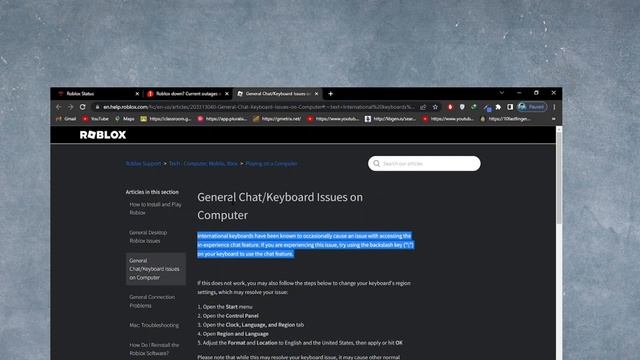Switch to the Roblox down? Current outages tab
Image resolution: width=640 pixels, height=360 pixels.
click(187, 94)
